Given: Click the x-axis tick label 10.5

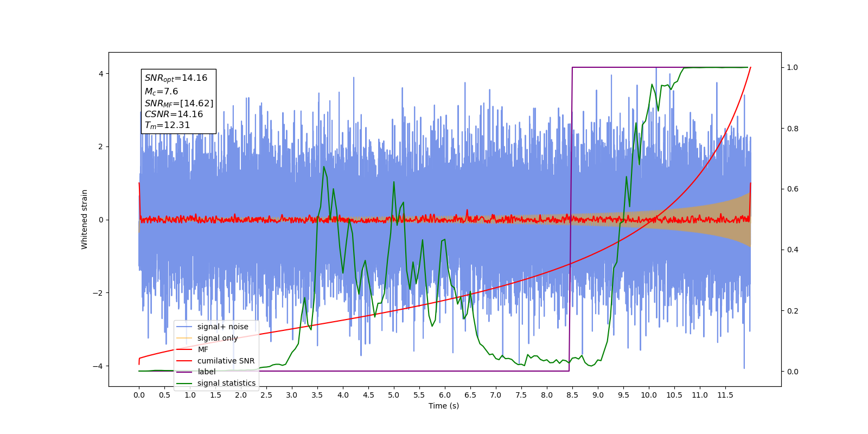Looking at the screenshot, I should coord(674,395).
